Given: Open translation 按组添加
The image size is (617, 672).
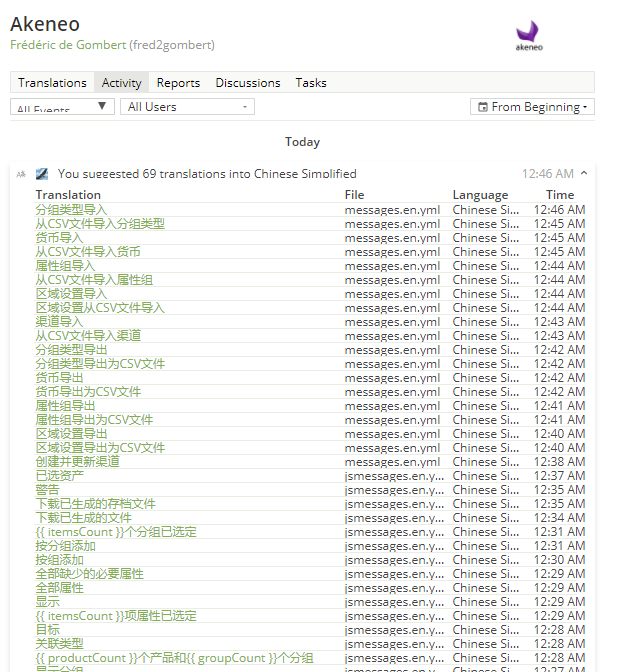Looking at the screenshot, I should coord(59,560).
